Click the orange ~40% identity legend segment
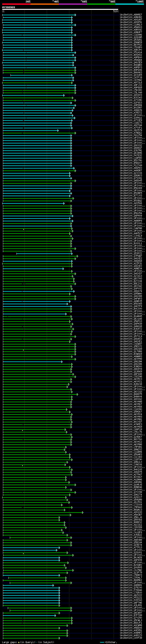The image size is (146, 644). click(x=45, y=4)
